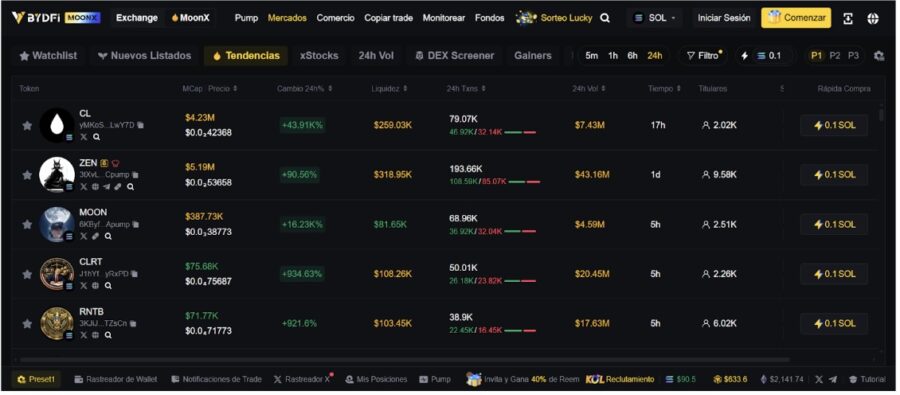The image size is (900, 395).
Task: Sort by Precio column
Action: (223, 89)
